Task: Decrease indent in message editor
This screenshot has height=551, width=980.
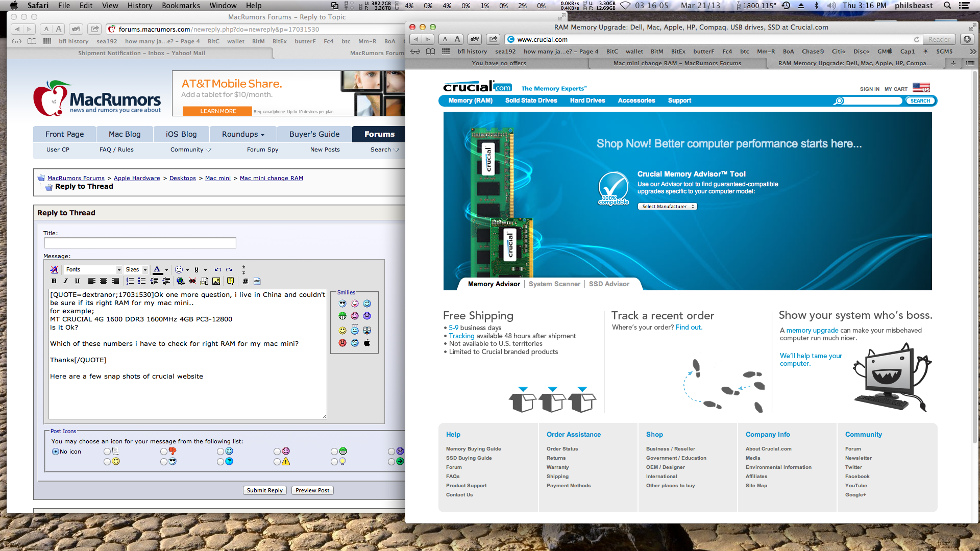Action: pyautogui.click(x=154, y=281)
